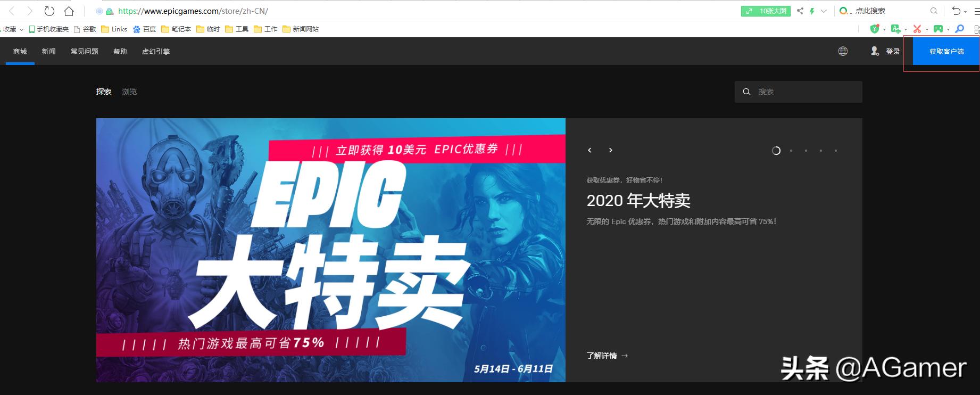Image resolution: width=980 pixels, height=395 pixels.
Task: Open the 新闻网站 bookmark folder
Action: (x=301, y=29)
